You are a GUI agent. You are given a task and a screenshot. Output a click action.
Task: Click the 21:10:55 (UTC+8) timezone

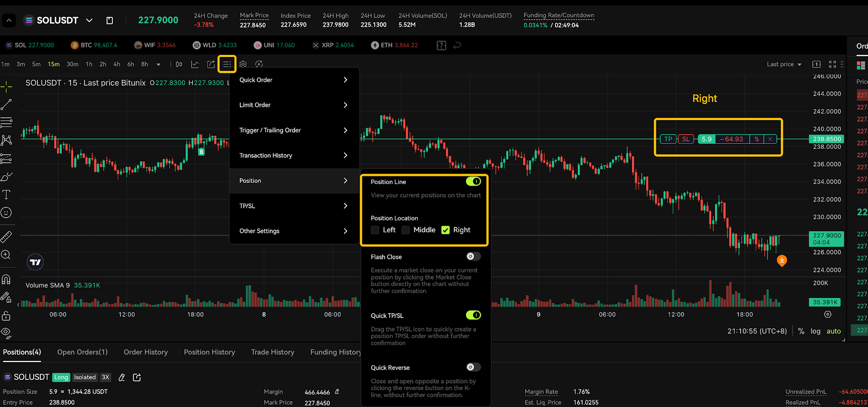757,331
